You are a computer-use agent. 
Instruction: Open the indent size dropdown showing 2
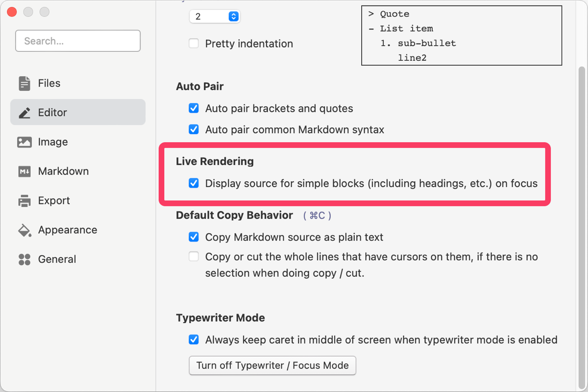pos(215,17)
